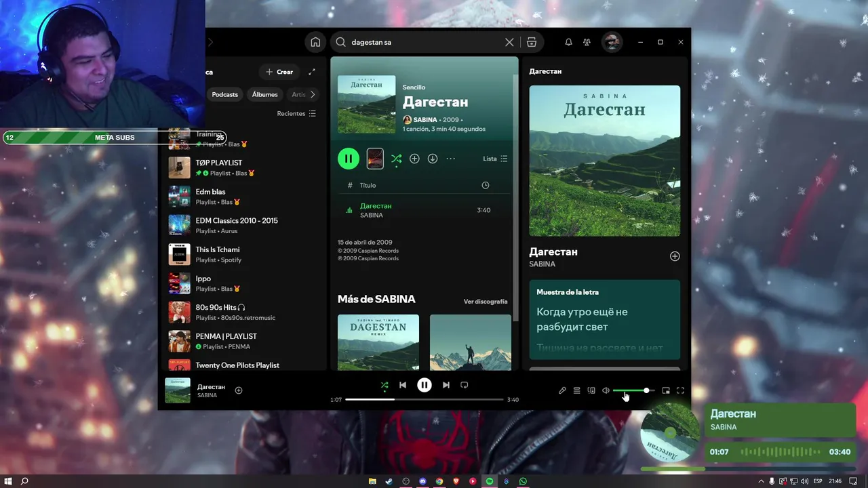Clear the search field with the X icon
This screenshot has width=868, height=488.
pos(509,42)
